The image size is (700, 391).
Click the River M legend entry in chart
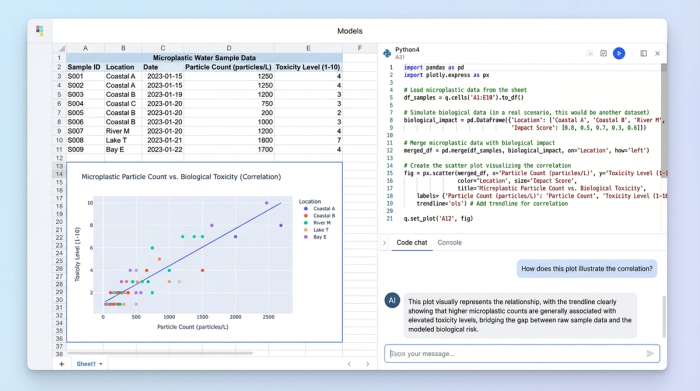318,223
